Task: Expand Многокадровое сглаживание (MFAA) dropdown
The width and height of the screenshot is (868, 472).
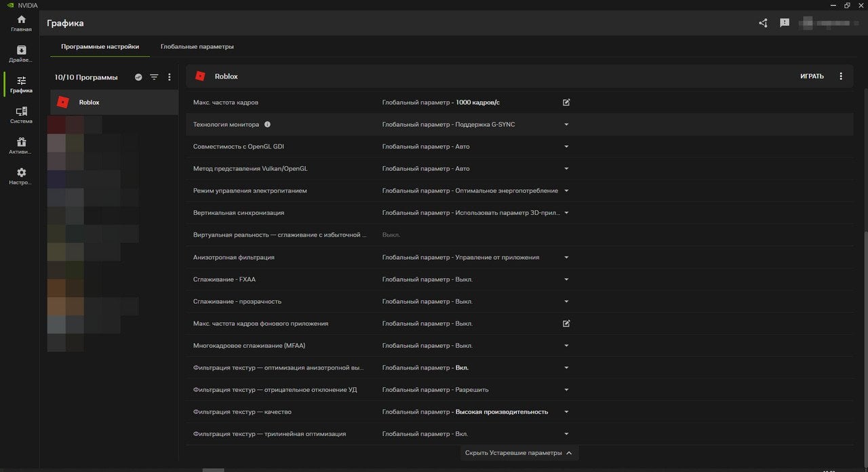Action: pyautogui.click(x=566, y=346)
